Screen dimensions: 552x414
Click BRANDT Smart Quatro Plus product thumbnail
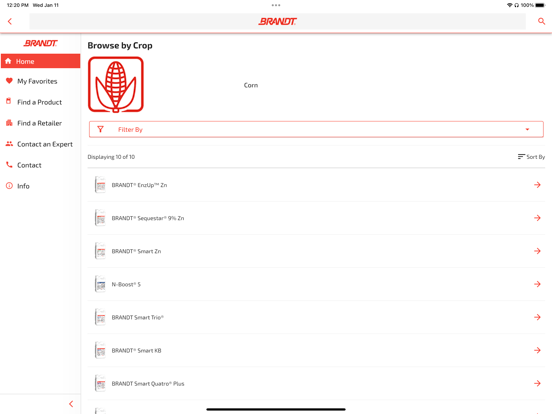100,383
